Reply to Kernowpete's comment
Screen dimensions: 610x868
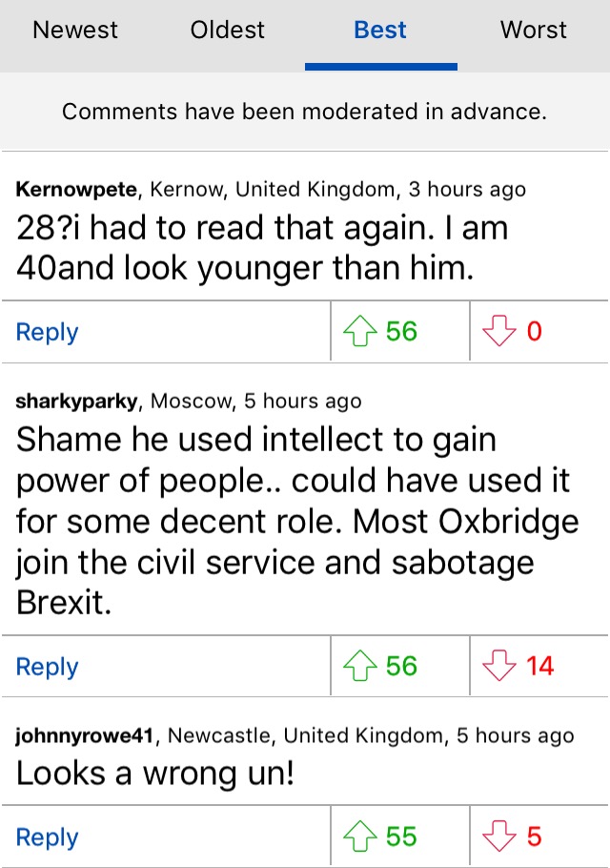pos(48,332)
